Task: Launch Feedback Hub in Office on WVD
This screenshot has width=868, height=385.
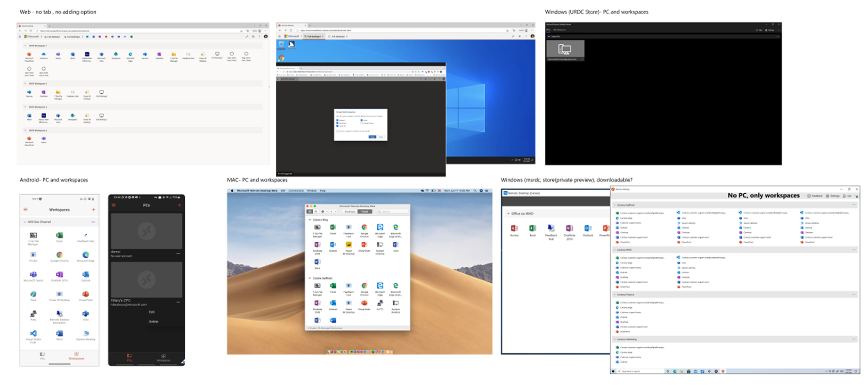Action: (551, 232)
